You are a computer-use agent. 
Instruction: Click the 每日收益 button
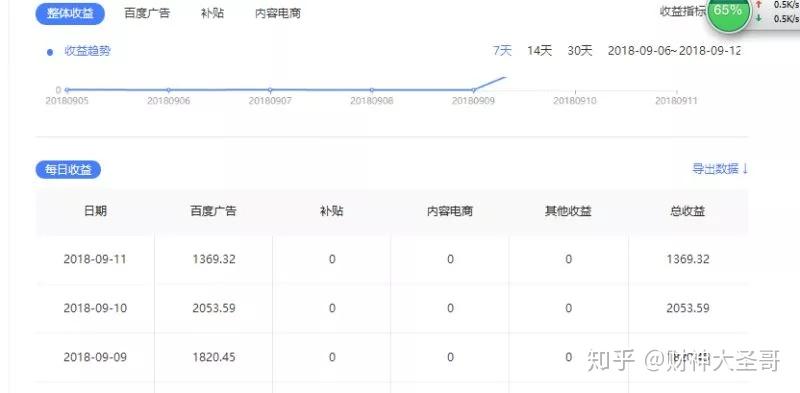pos(68,170)
